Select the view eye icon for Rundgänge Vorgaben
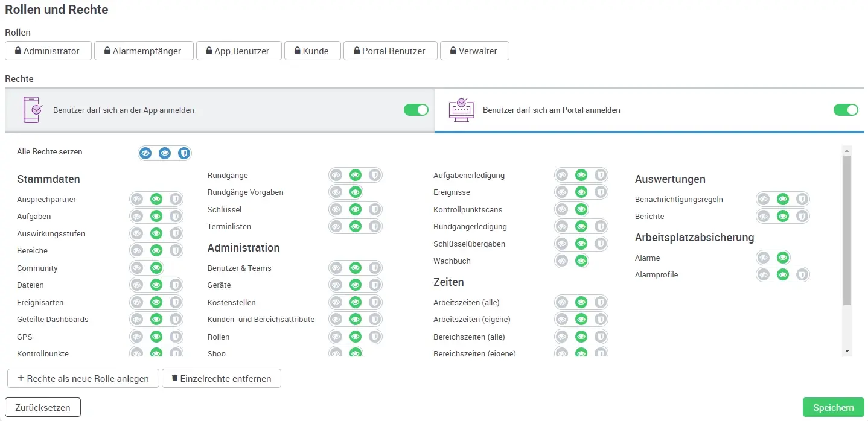This screenshot has height=421, width=868. pos(355,192)
